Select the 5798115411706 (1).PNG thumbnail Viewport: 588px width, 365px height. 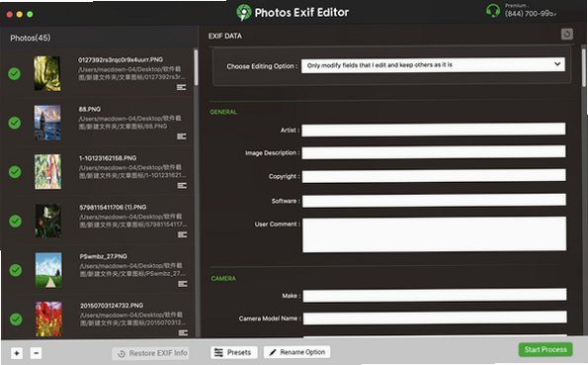48,221
